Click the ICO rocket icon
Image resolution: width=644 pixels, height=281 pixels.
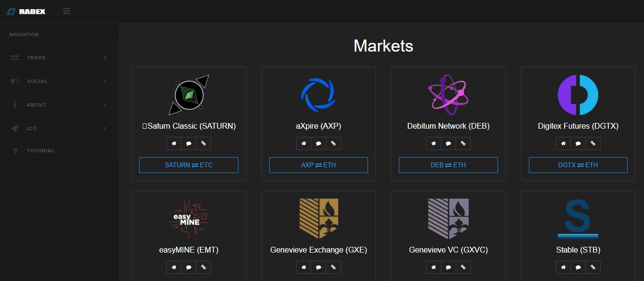coord(15,128)
